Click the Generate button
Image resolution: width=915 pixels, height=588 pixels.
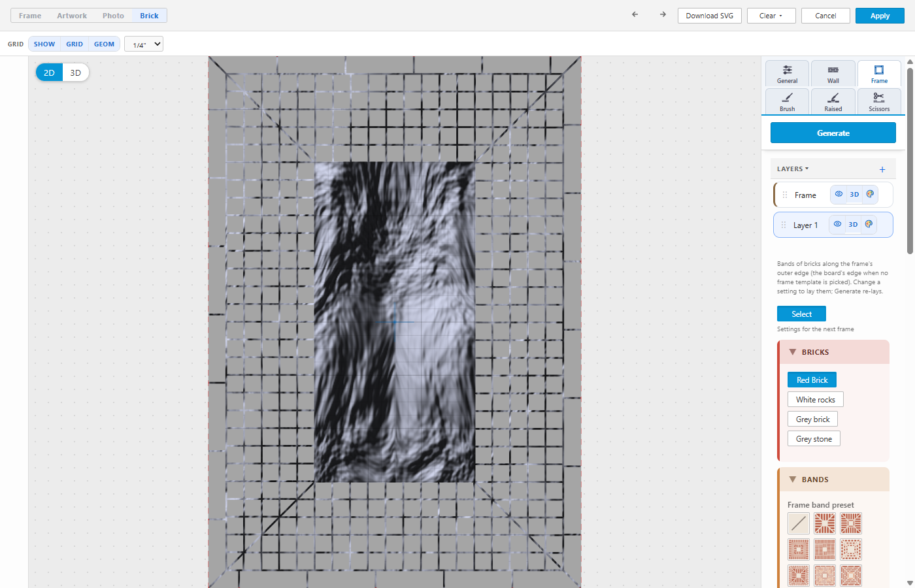833,133
